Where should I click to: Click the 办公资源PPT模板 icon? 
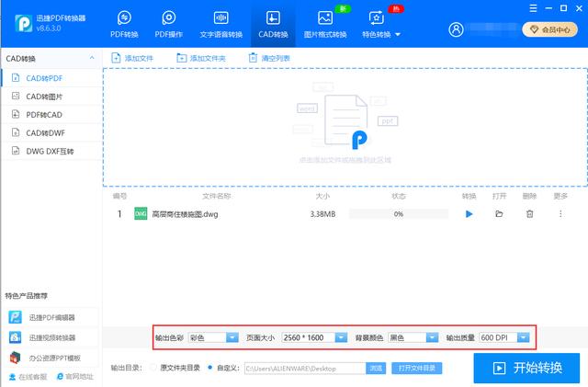(x=16, y=358)
